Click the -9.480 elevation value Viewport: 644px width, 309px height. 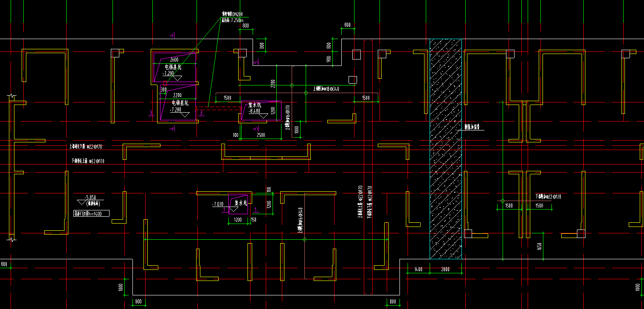(254, 111)
